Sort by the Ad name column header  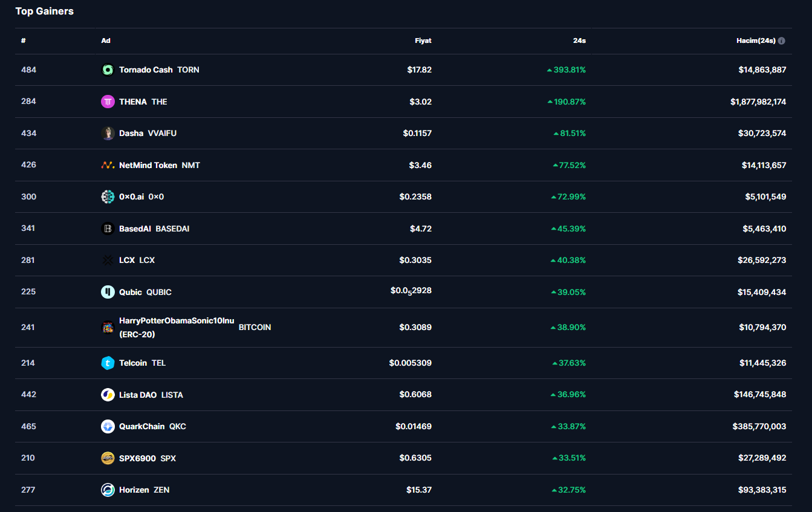[x=106, y=41]
